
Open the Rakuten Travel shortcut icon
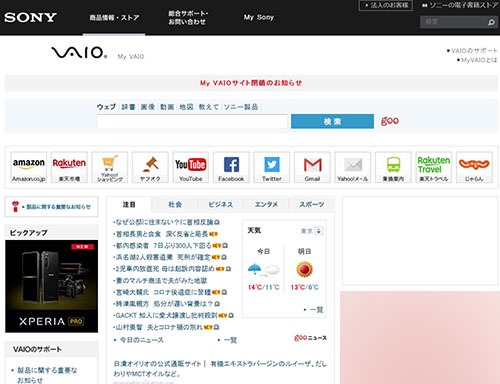point(434,167)
